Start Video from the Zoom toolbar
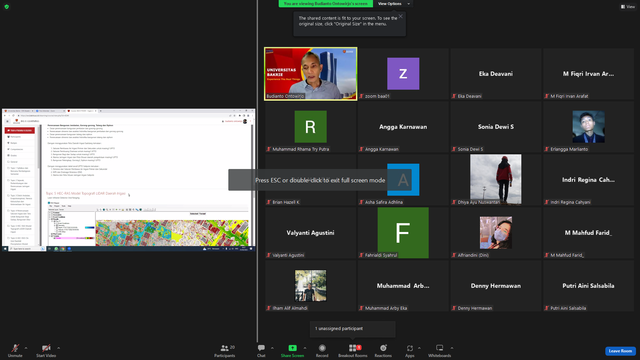The width and height of the screenshot is (640, 360). point(46,350)
